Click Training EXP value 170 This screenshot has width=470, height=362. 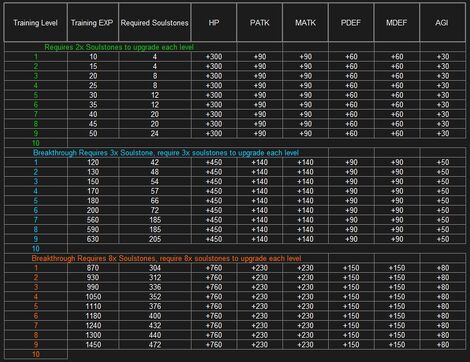[93, 191]
